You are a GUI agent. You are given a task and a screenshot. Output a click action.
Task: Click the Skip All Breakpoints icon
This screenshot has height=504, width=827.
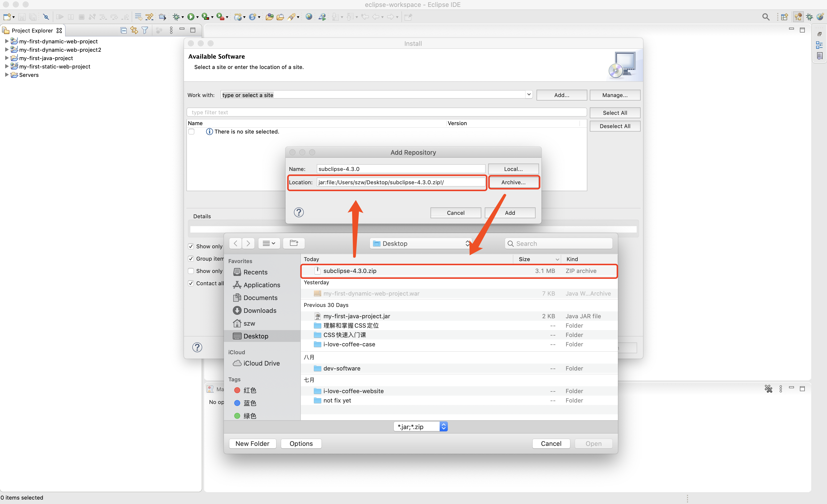[46, 17]
